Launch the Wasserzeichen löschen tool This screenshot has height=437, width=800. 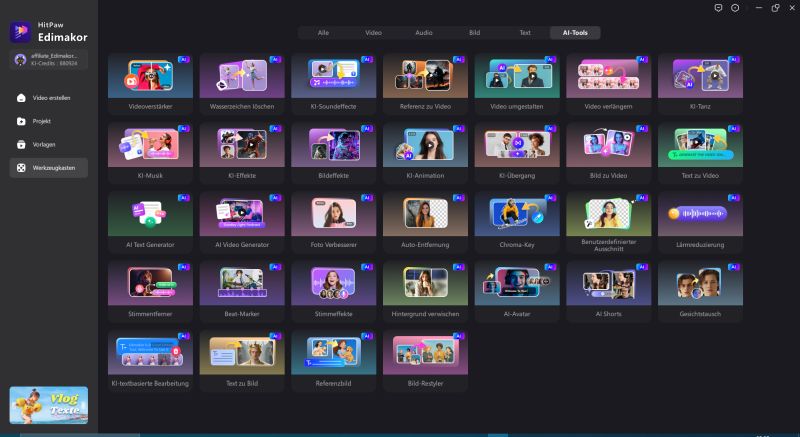pos(242,81)
